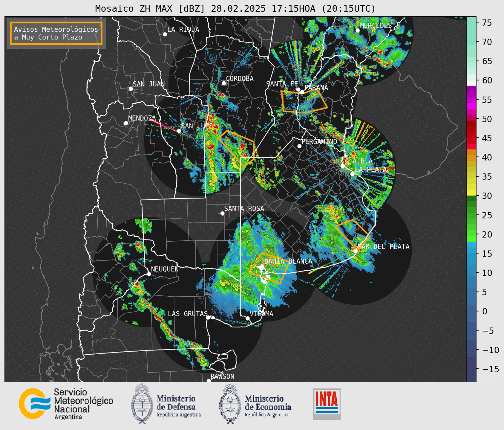Click the 'PARANA' city label

pyautogui.click(x=316, y=88)
